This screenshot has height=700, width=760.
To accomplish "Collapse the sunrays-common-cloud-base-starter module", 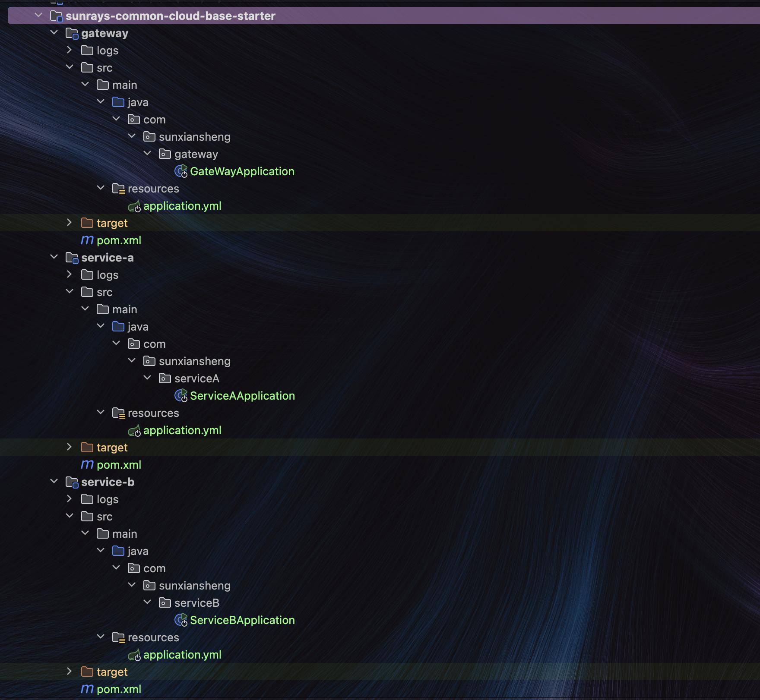I will point(38,16).
